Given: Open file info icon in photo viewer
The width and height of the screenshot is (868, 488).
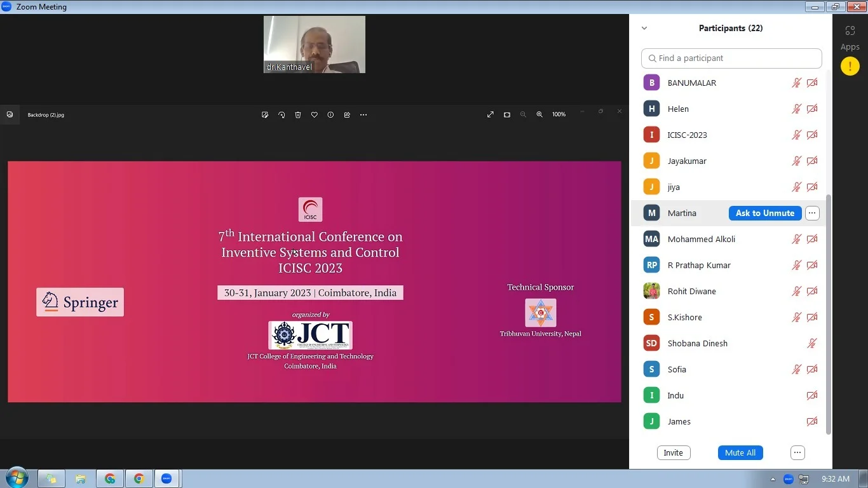Looking at the screenshot, I should (x=330, y=115).
